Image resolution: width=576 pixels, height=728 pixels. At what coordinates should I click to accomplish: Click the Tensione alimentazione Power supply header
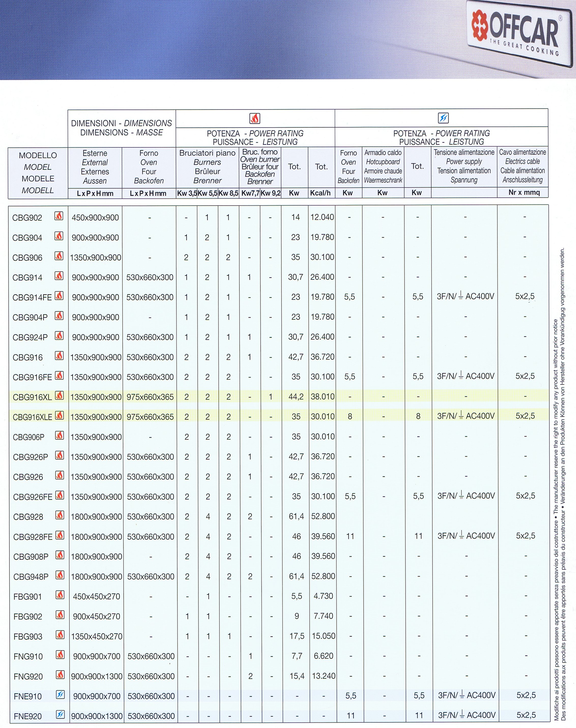point(464,166)
